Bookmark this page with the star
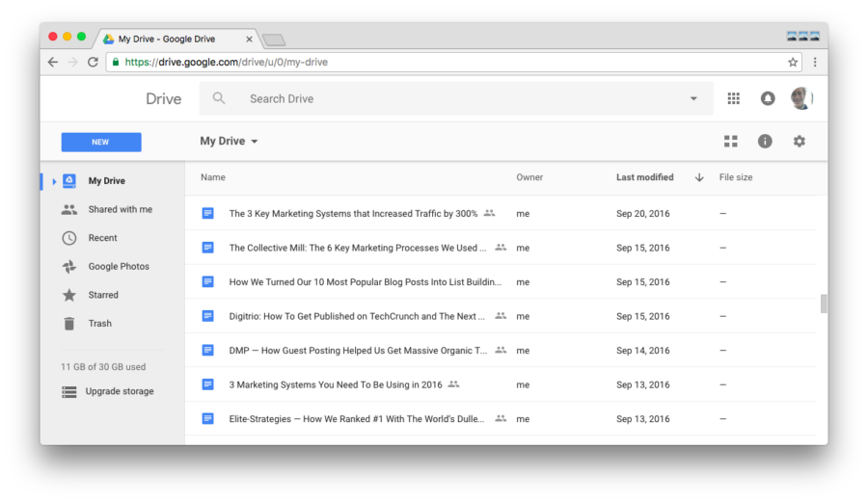This screenshot has height=502, width=868. 793,62
